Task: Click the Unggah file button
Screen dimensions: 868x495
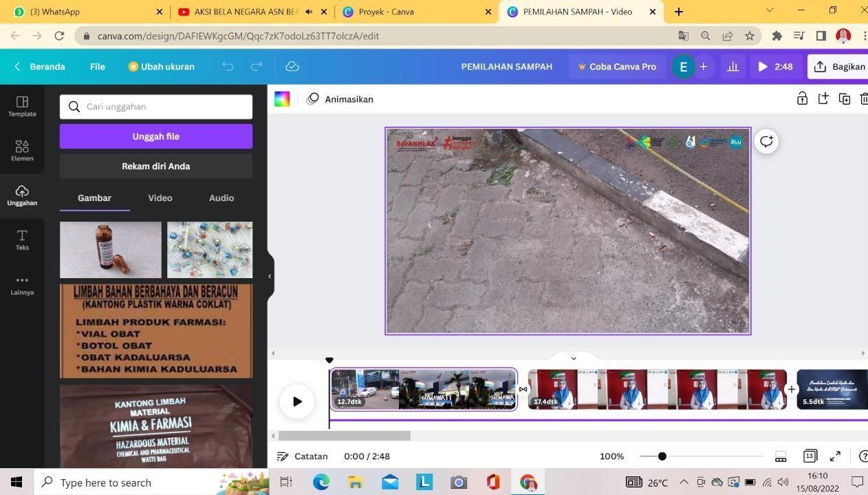Action: pos(156,136)
